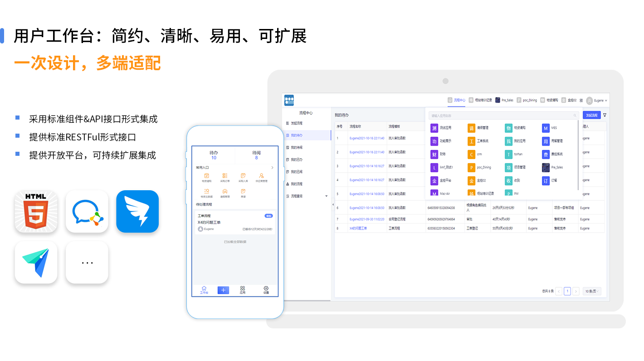Click the HTML5 platform icon
The width and height of the screenshot is (644, 361).
36,212
